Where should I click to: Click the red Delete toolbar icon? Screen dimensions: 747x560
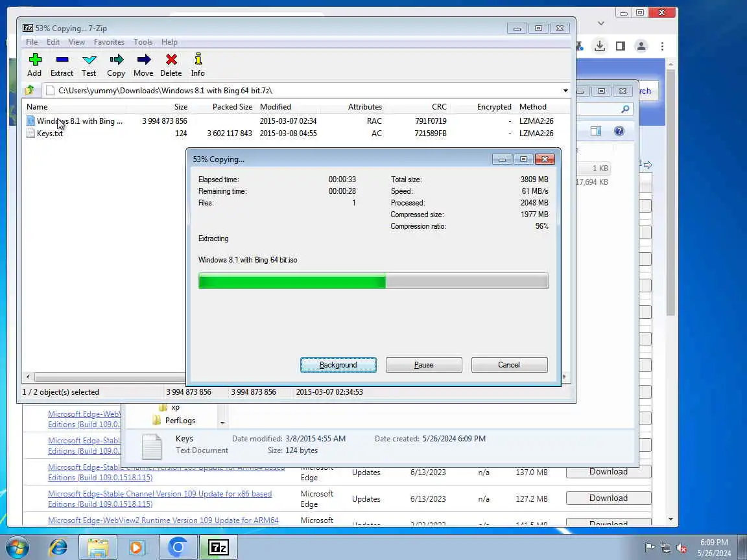tap(171, 65)
